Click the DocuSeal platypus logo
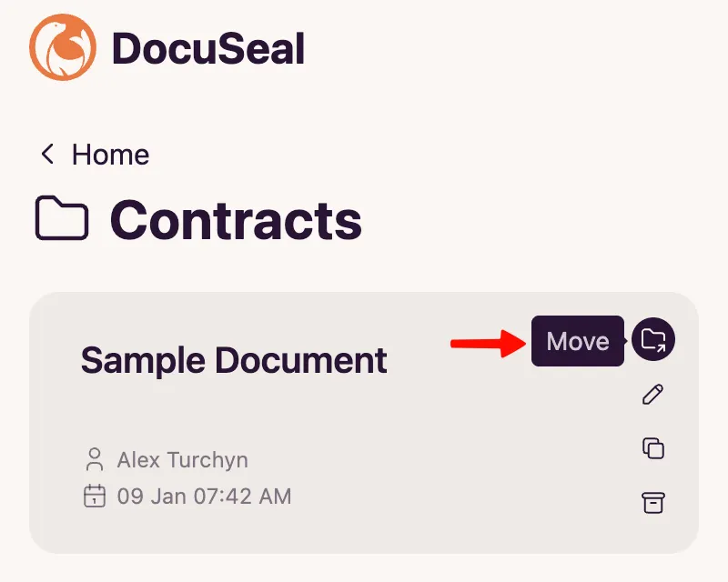The height and width of the screenshot is (582, 728). click(61, 47)
